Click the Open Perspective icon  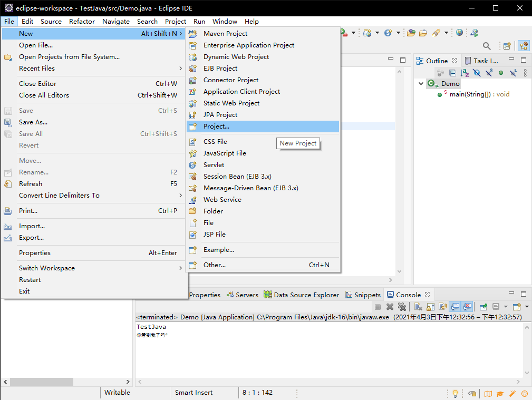507,46
